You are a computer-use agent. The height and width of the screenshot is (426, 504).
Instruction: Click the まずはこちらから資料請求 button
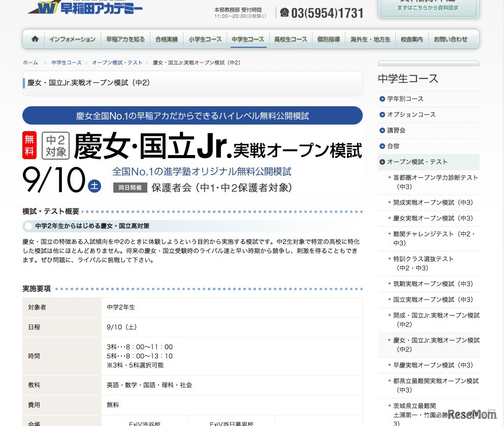429,8
